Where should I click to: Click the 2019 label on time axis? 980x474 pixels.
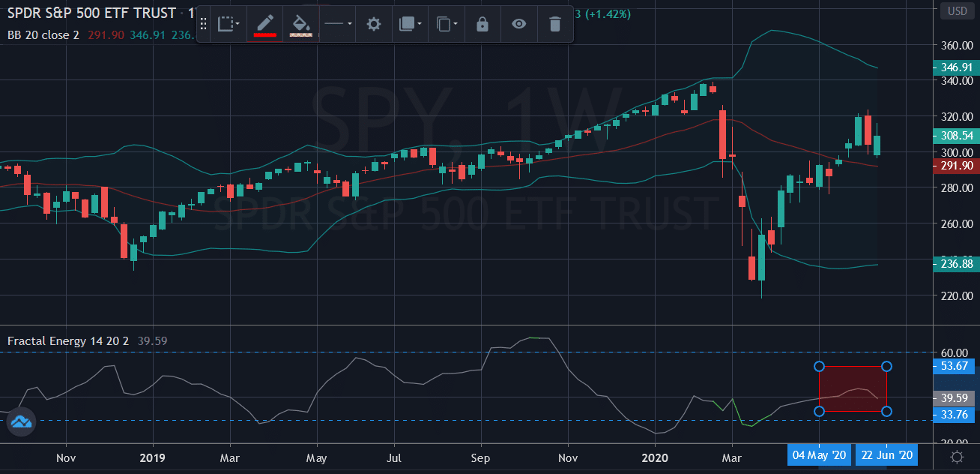152,457
